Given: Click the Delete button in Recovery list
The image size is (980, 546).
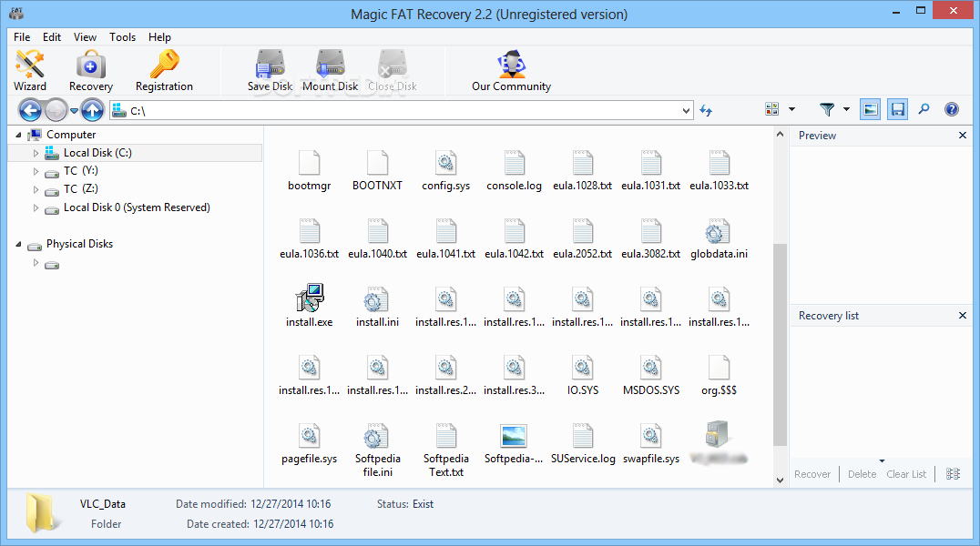Looking at the screenshot, I should (x=862, y=474).
